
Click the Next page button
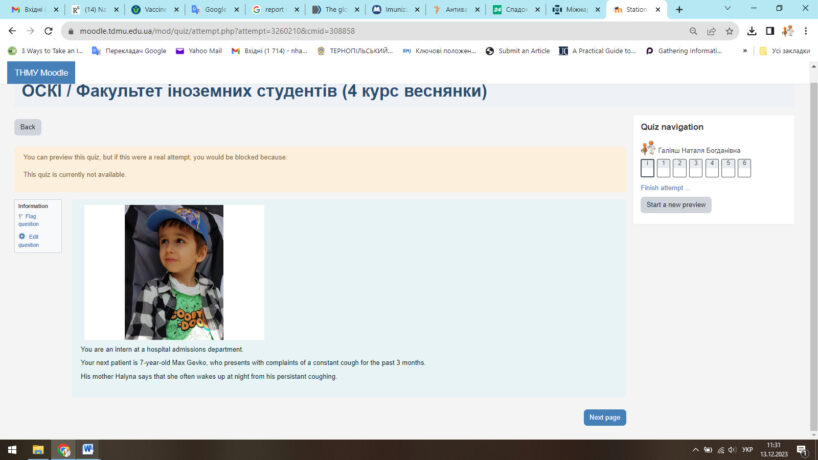tap(604, 417)
